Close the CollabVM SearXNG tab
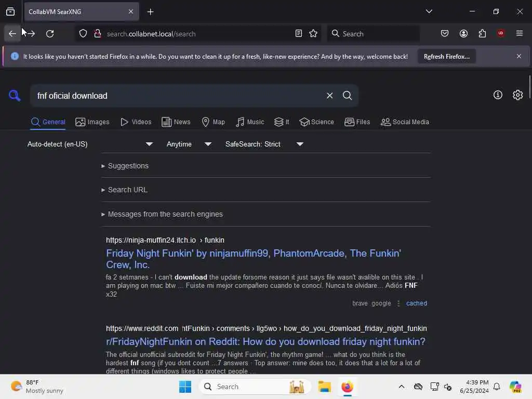The image size is (532, 399). (x=131, y=11)
